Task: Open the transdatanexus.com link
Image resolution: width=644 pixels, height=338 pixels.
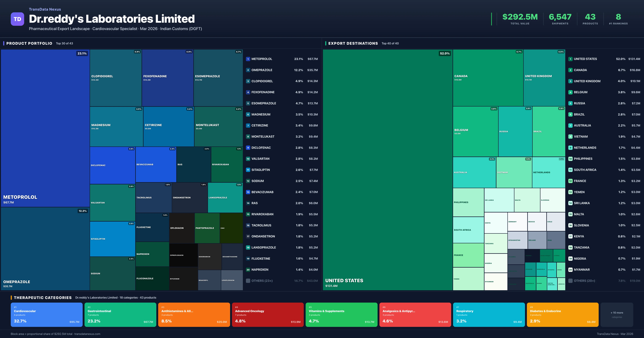Action: [x=87, y=334]
